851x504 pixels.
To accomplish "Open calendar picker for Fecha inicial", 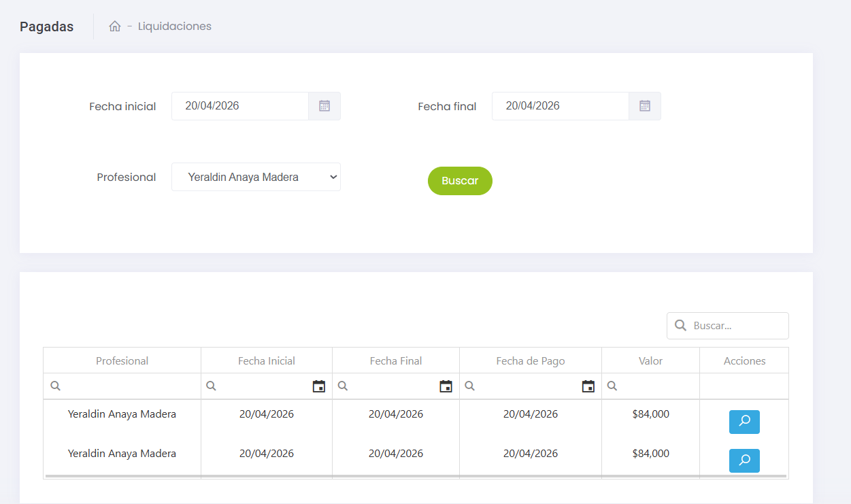I will [324, 106].
